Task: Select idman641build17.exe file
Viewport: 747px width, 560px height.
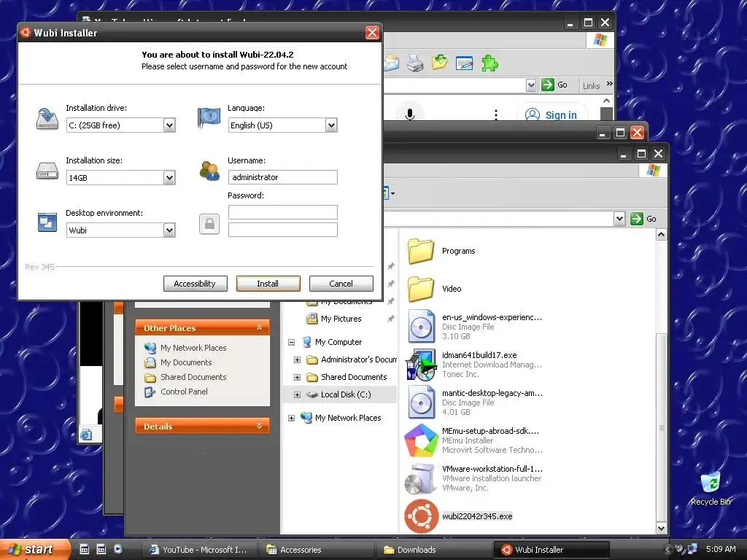Action: (476, 365)
